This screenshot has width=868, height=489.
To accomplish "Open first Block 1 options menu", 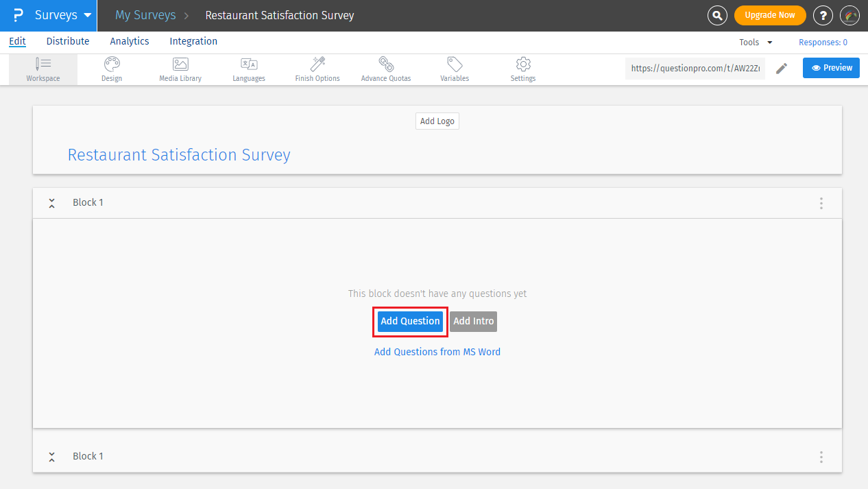I will (821, 203).
